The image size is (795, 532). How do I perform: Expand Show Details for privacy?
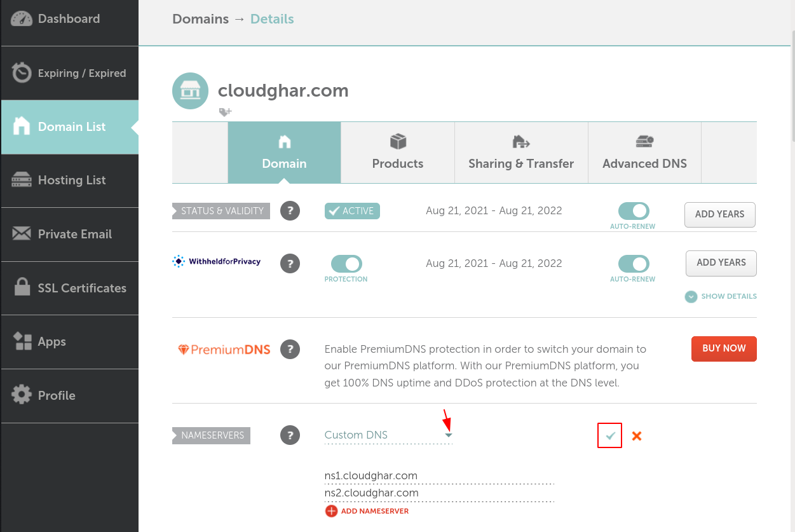tap(721, 296)
